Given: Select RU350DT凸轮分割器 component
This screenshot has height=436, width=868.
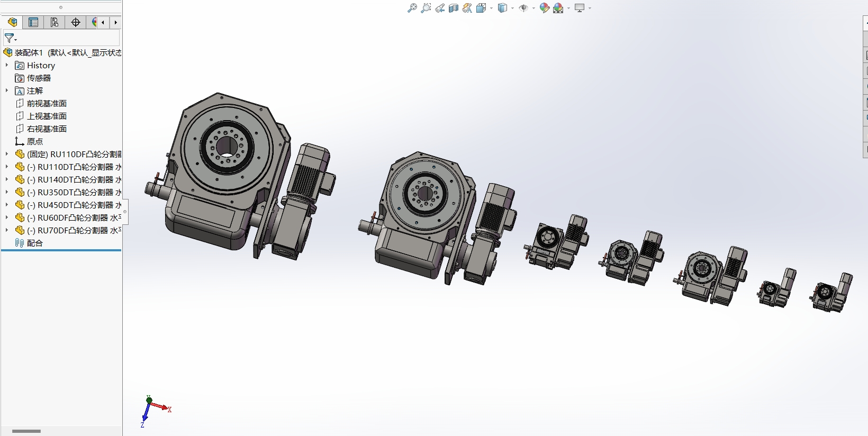Looking at the screenshot, I should [74, 192].
